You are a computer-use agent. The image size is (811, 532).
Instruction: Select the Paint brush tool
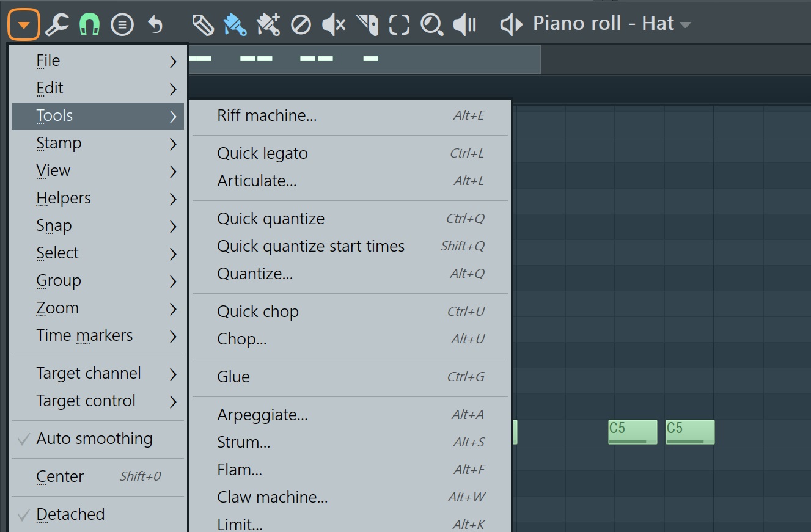[235, 24]
